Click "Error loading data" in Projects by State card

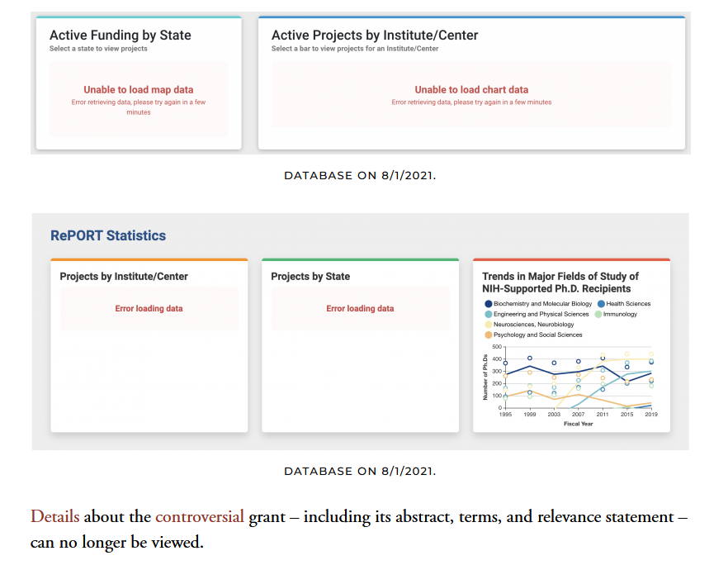click(360, 309)
